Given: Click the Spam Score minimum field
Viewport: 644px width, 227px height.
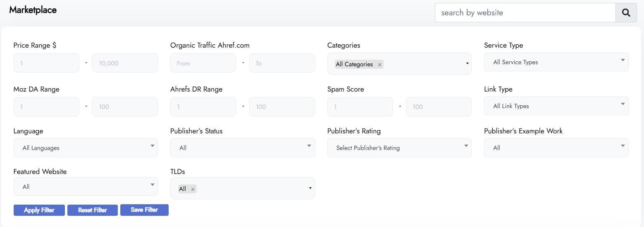Looking at the screenshot, I should pyautogui.click(x=360, y=107).
